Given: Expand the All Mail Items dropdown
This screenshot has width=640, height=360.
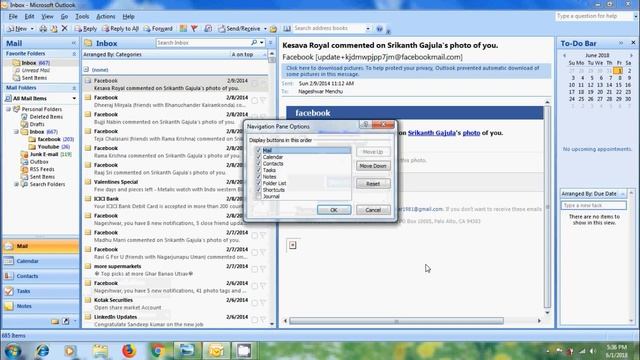Looking at the screenshot, I should tap(74, 98).
